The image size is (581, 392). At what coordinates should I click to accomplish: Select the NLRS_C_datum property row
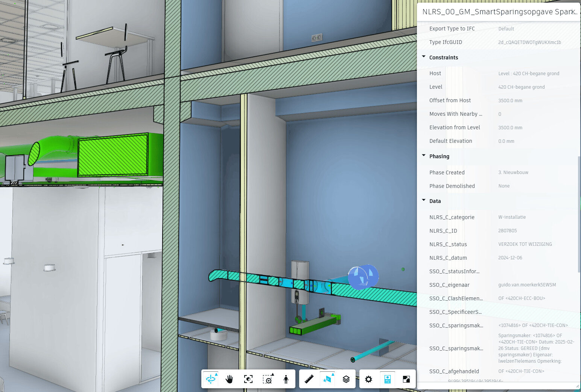pyautogui.click(x=499, y=257)
